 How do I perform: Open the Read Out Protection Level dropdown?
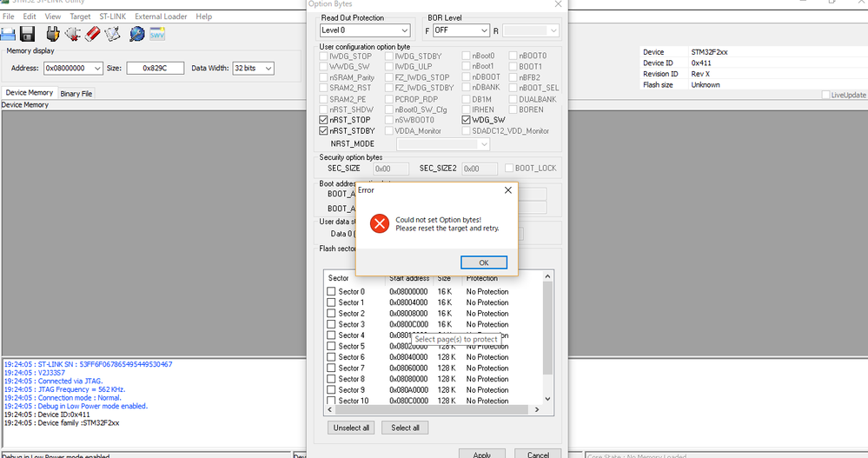pyautogui.click(x=365, y=30)
